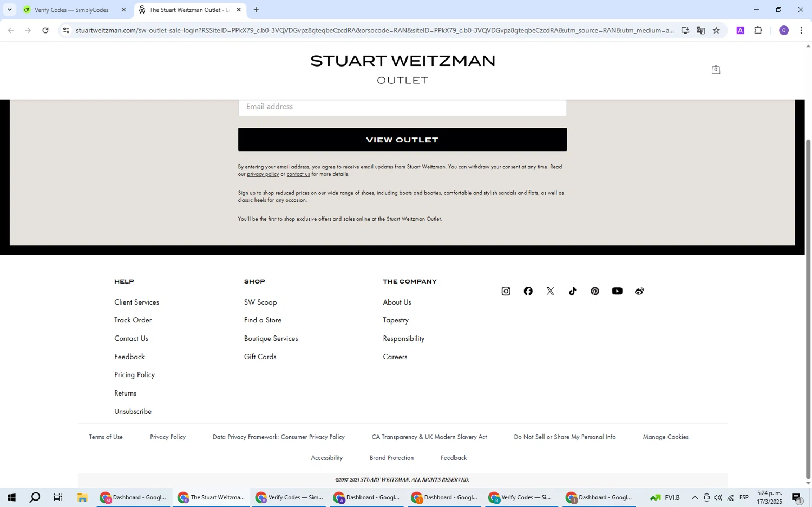
Task: Open the privacy policy link in disclaimer
Action: point(263,174)
